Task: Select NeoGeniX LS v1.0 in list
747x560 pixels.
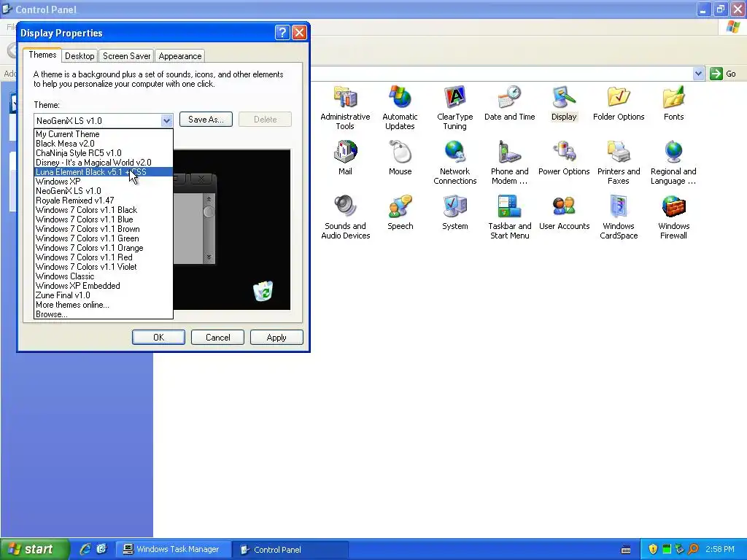Action: [104, 191]
